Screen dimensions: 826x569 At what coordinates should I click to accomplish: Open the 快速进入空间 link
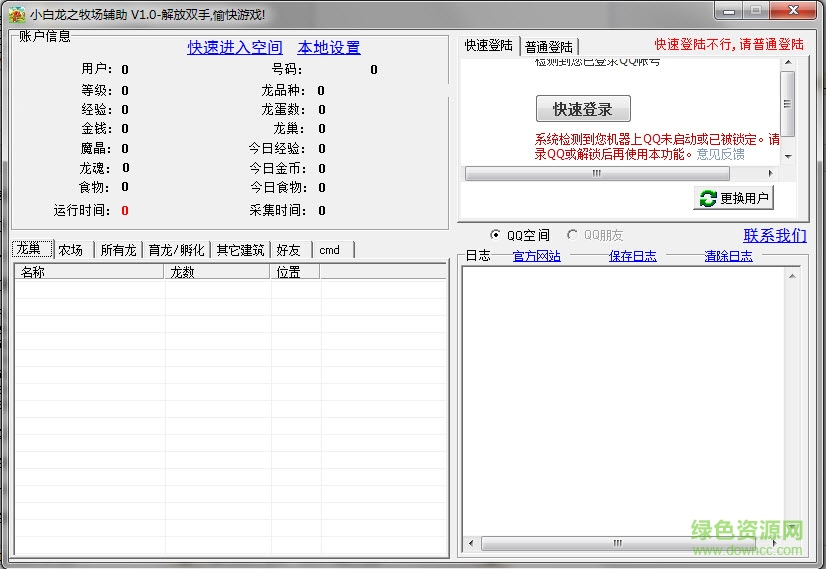click(x=235, y=47)
